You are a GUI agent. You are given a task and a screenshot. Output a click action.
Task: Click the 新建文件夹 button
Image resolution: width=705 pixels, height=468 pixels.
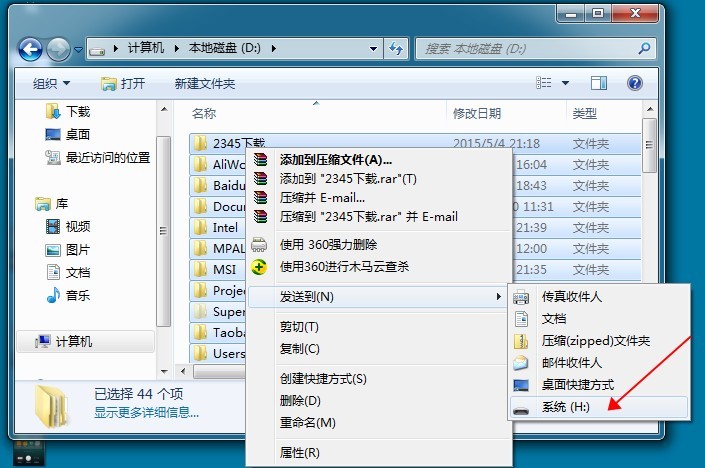point(205,84)
